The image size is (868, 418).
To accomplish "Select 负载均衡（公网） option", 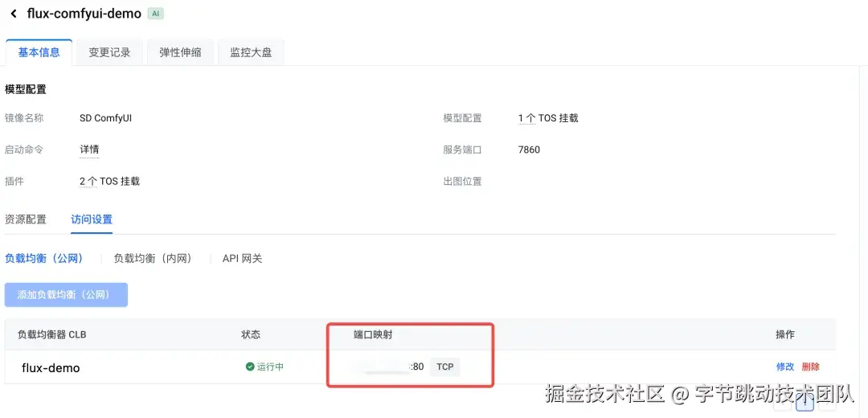I will point(44,259).
